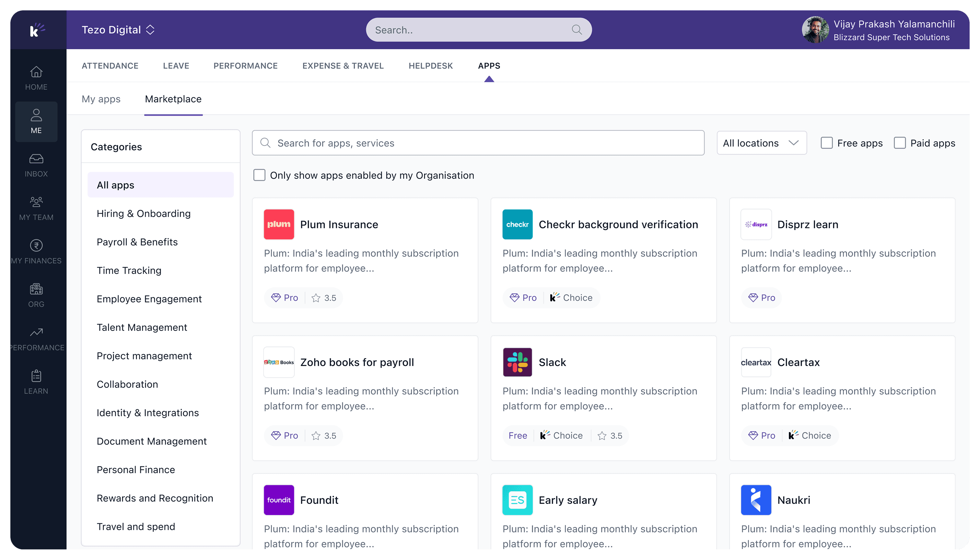Image resolution: width=980 pixels, height=560 pixels.
Task: Open the Tezo Digital organisation switcher
Action: tap(118, 30)
